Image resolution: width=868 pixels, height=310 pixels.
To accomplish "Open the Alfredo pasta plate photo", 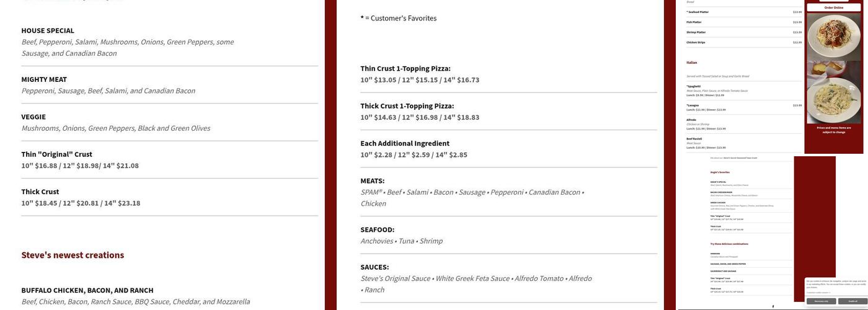I will (834, 99).
